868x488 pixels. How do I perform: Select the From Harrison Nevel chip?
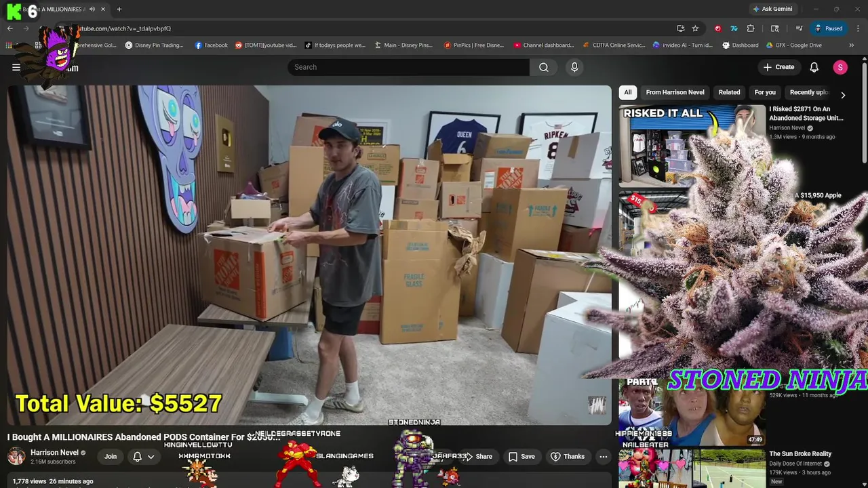(x=675, y=92)
